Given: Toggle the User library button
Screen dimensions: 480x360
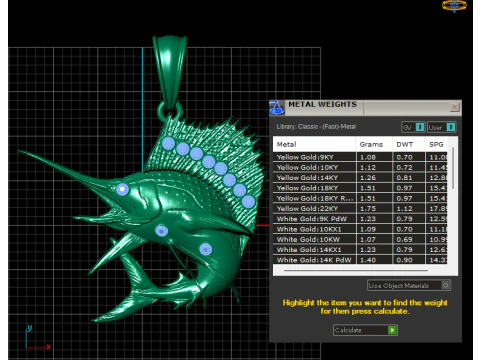Looking at the screenshot, I should click(x=442, y=127).
